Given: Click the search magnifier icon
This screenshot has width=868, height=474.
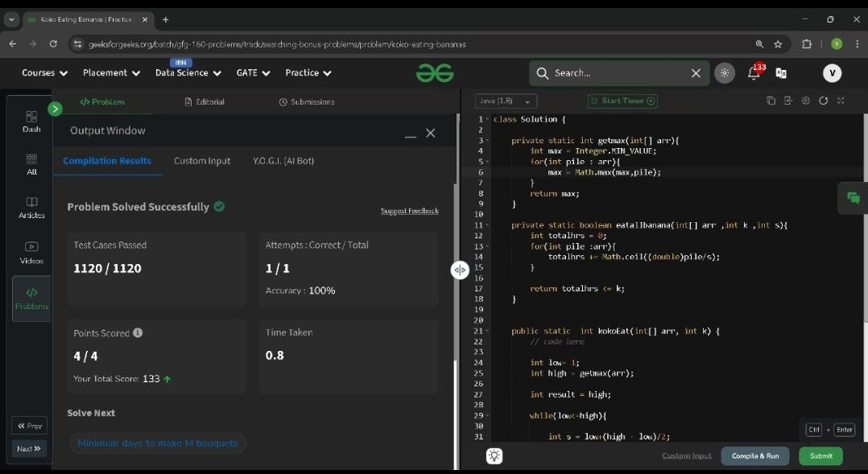Looking at the screenshot, I should pyautogui.click(x=543, y=73).
